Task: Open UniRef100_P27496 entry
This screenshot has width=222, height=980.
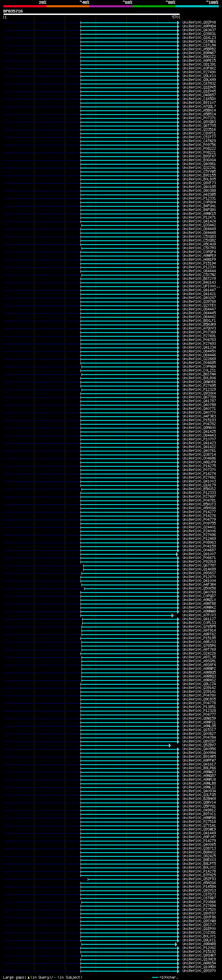Action: click(199, 535)
